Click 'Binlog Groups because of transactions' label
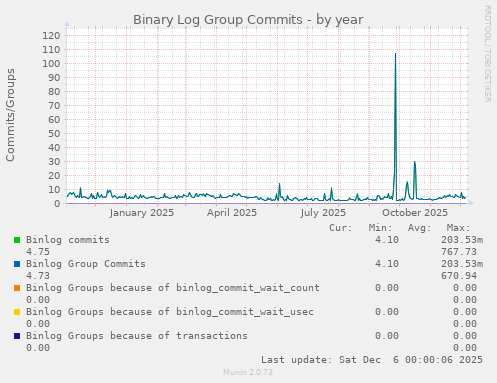The image size is (497, 383). [137, 336]
